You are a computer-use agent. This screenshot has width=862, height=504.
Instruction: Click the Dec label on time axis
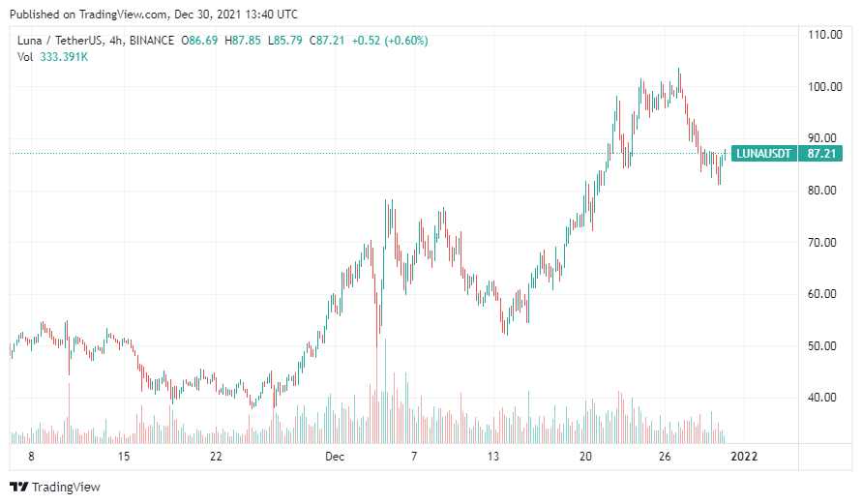pyautogui.click(x=334, y=457)
